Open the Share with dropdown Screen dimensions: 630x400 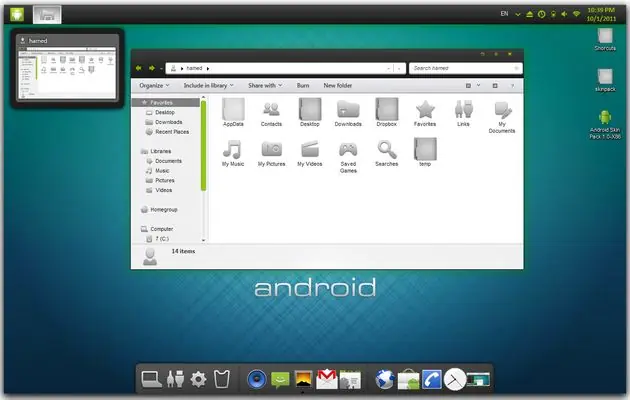point(265,86)
